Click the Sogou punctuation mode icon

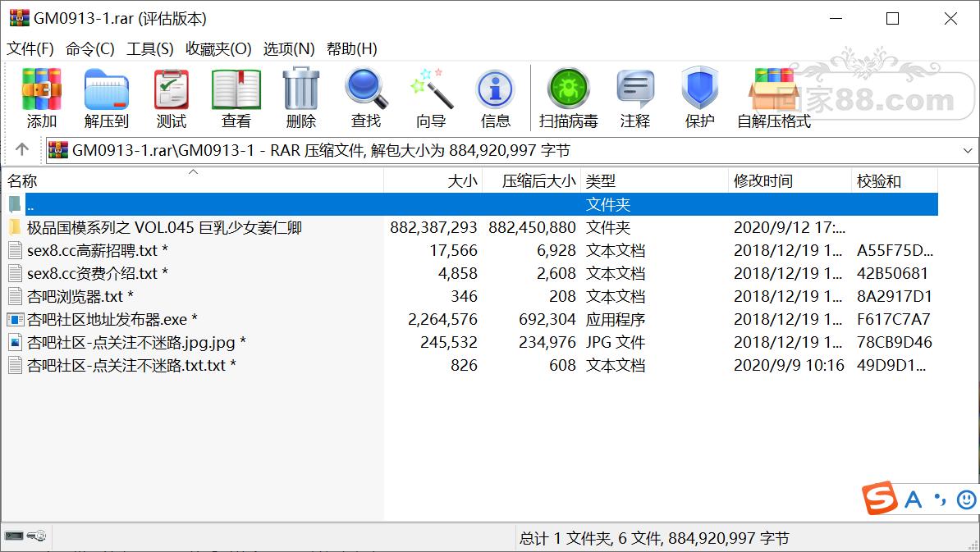point(940,499)
